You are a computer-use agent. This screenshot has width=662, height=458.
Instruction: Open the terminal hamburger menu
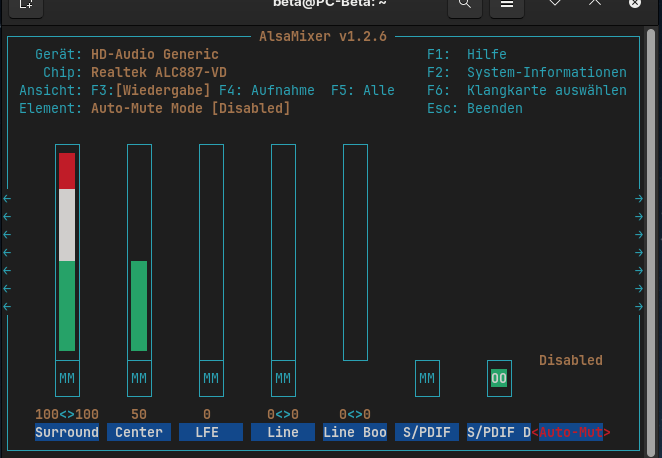pos(507,5)
